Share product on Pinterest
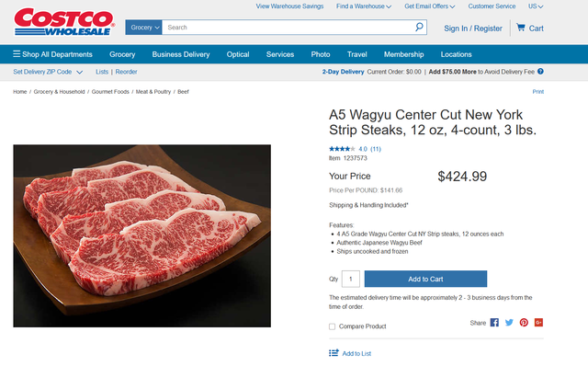The width and height of the screenshot is (588, 366). [524, 323]
